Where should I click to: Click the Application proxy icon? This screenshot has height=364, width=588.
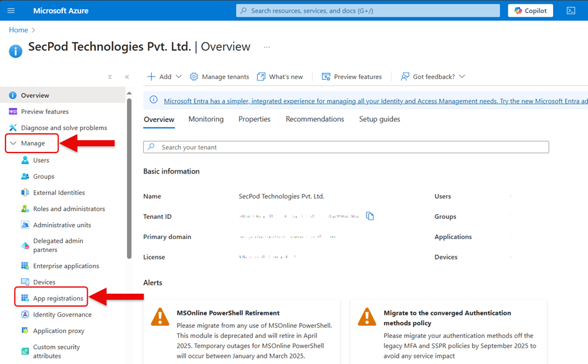25,330
